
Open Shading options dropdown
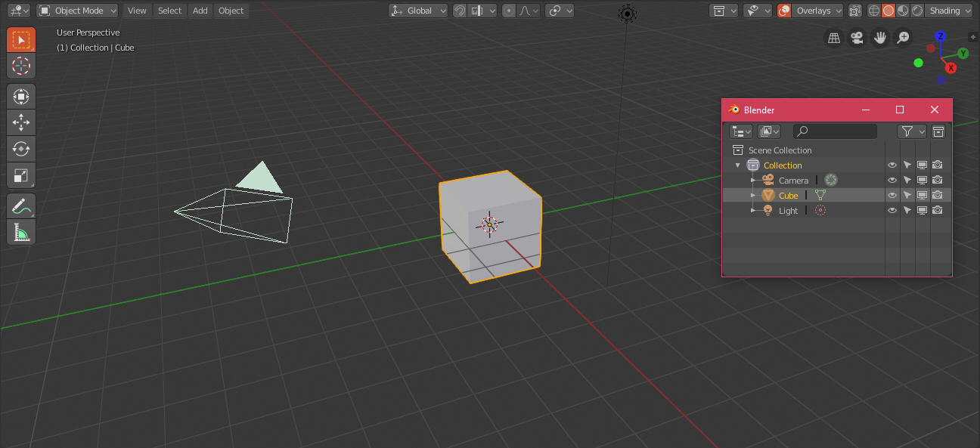[x=949, y=11]
